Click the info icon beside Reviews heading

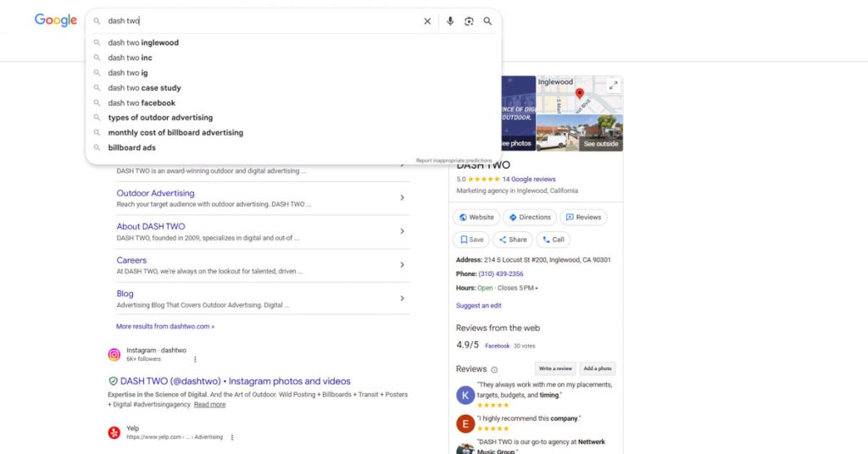tap(494, 370)
